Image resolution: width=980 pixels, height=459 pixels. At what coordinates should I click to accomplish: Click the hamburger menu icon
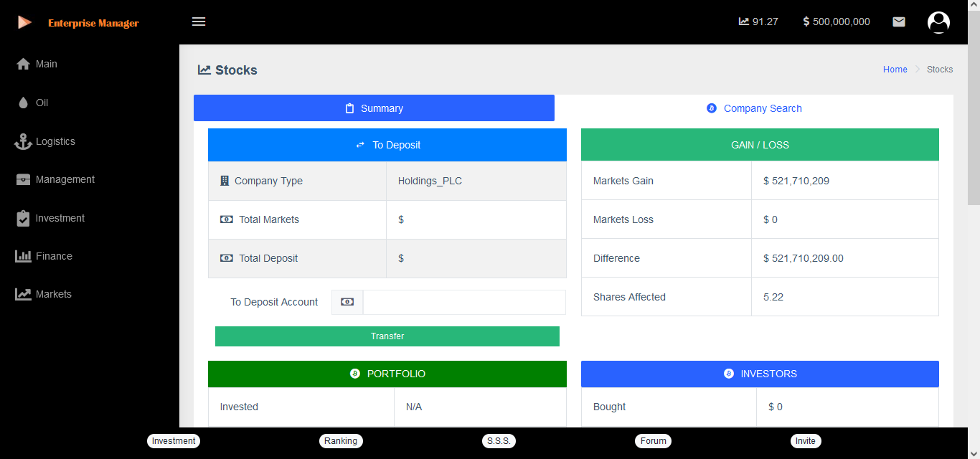199,22
